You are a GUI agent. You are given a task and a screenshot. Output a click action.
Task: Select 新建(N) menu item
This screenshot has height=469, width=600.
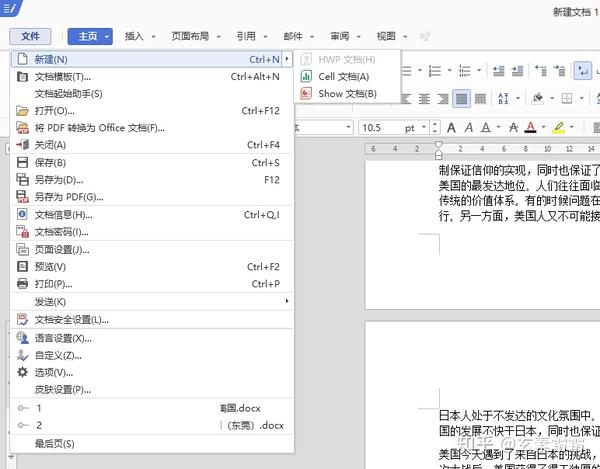[x=152, y=59]
